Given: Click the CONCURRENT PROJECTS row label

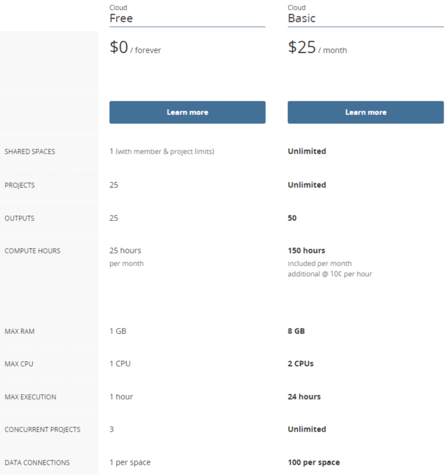Looking at the screenshot, I should pos(42,430).
